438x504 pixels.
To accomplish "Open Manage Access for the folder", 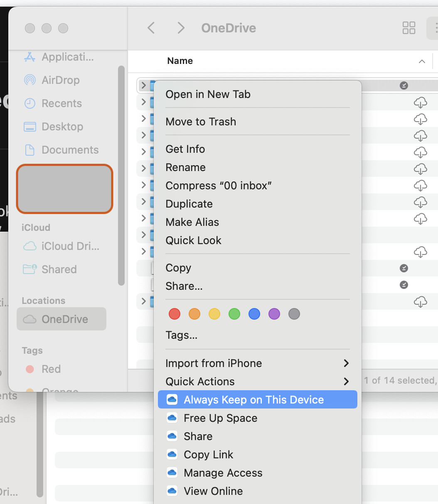I will point(258,473).
